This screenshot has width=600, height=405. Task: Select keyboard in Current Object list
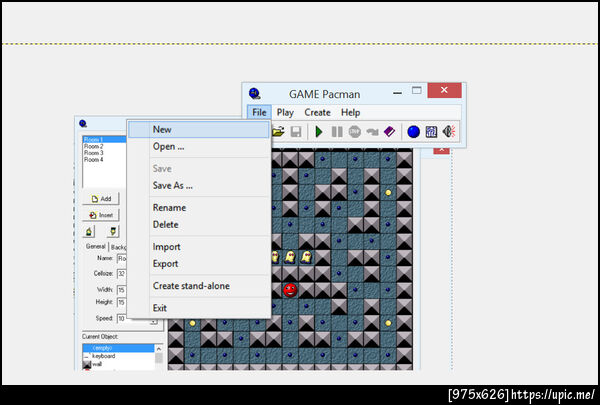pos(119,356)
